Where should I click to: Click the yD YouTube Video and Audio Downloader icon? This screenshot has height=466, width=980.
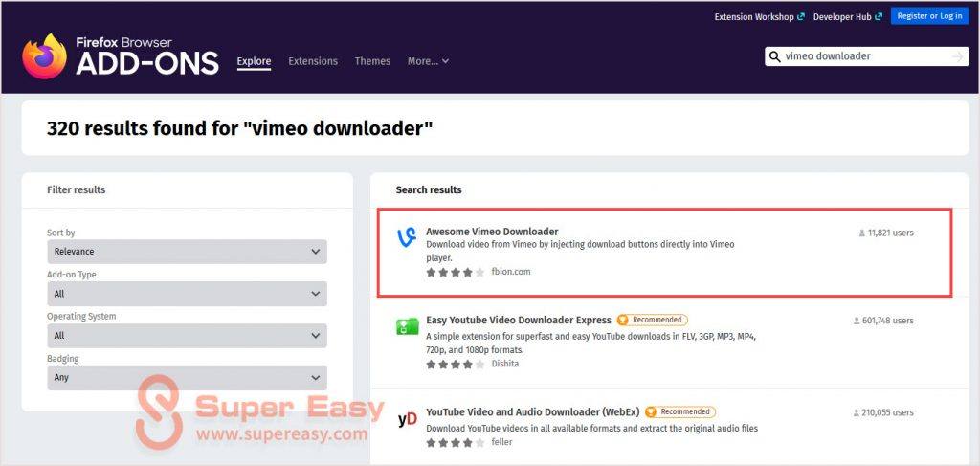coord(407,419)
